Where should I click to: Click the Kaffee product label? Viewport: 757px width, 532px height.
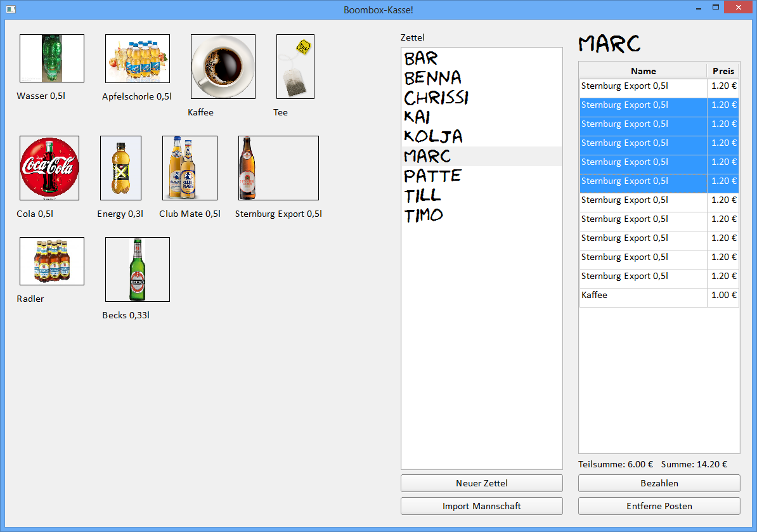pyautogui.click(x=200, y=112)
